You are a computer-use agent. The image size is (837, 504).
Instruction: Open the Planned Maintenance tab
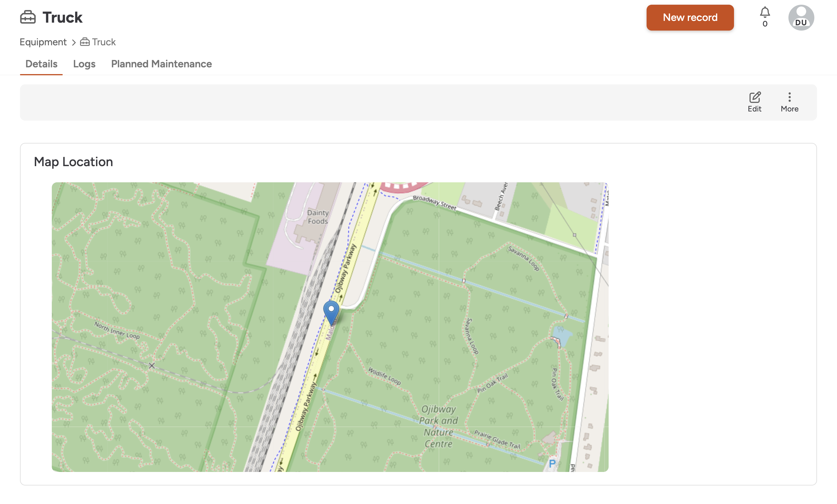tap(161, 64)
